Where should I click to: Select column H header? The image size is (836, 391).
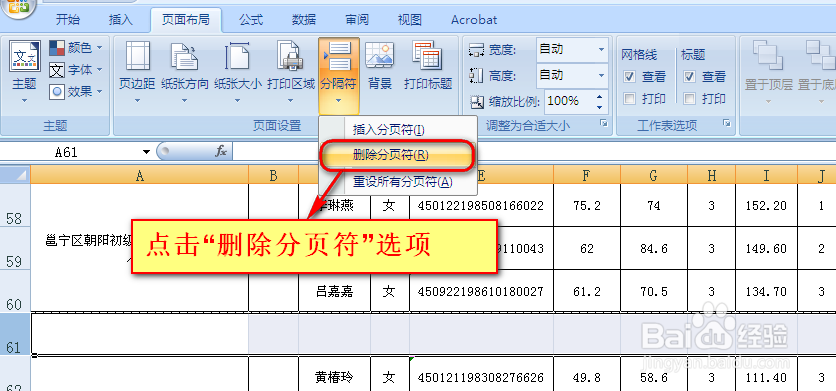point(712,174)
